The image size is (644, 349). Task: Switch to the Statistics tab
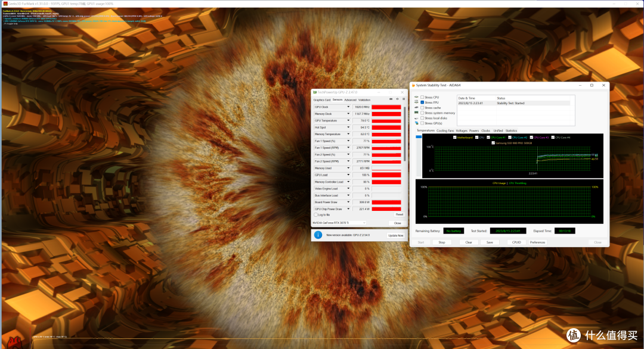(511, 131)
